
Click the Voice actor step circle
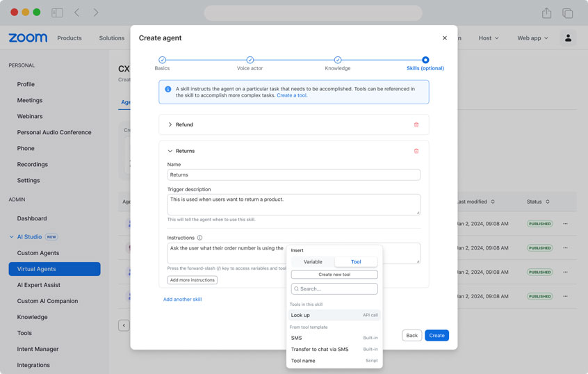(250, 60)
